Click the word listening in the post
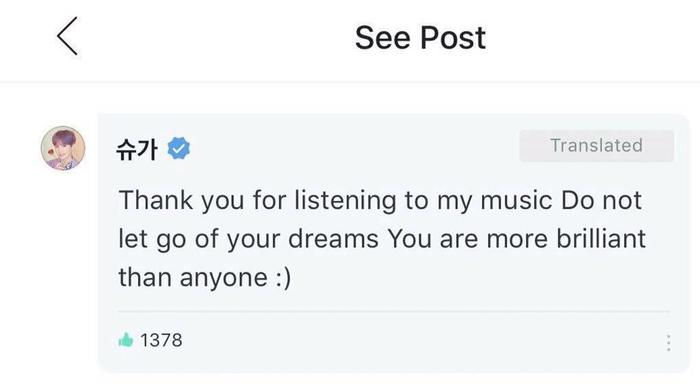 345,201
